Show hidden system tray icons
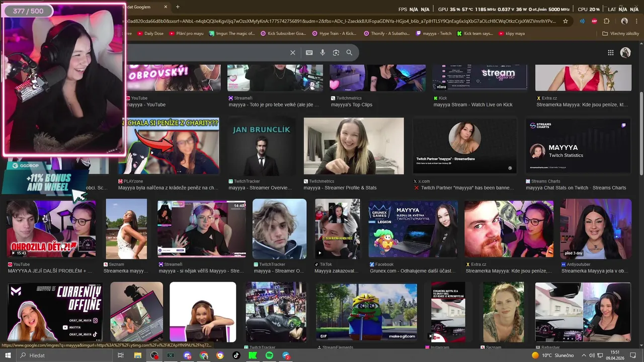644x362 pixels. pos(584,355)
